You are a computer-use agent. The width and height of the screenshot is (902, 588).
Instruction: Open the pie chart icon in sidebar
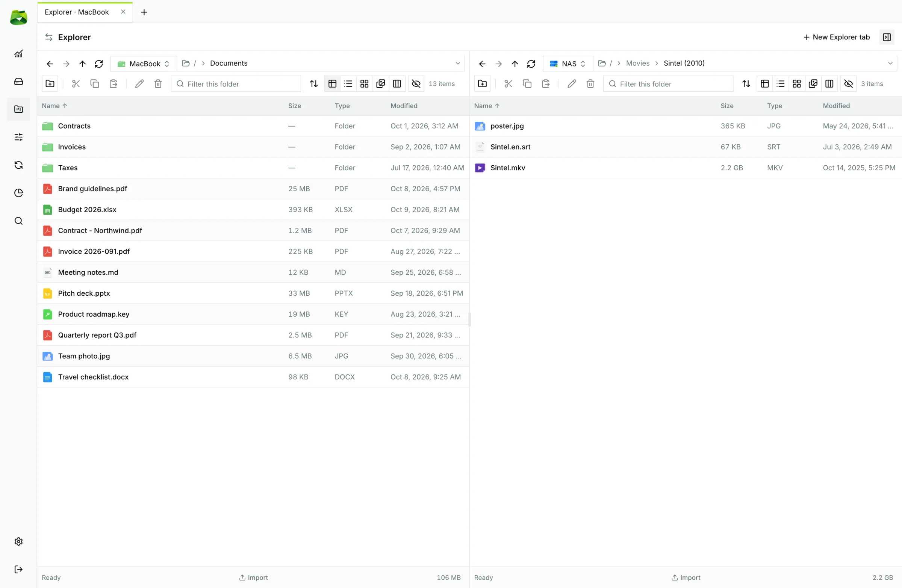[18, 193]
